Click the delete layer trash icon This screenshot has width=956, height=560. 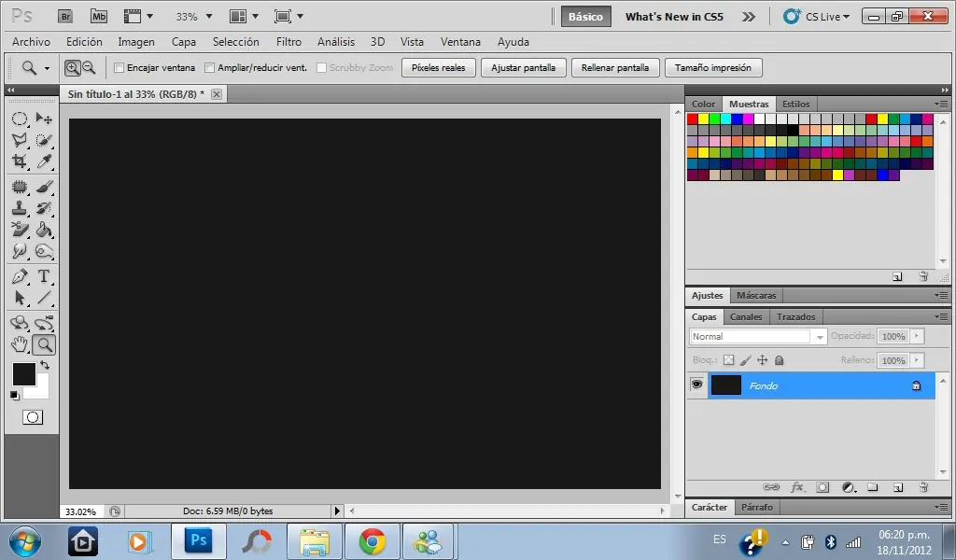coord(922,487)
